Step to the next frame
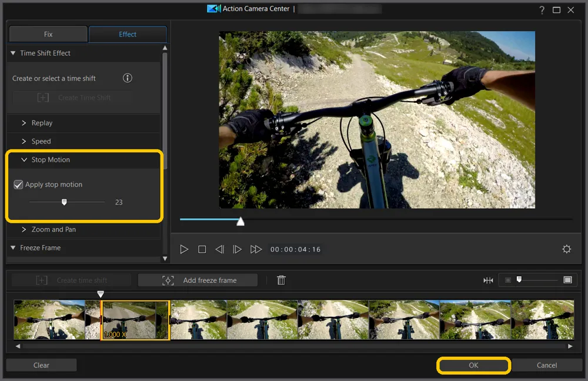This screenshot has width=588, height=381. point(237,249)
